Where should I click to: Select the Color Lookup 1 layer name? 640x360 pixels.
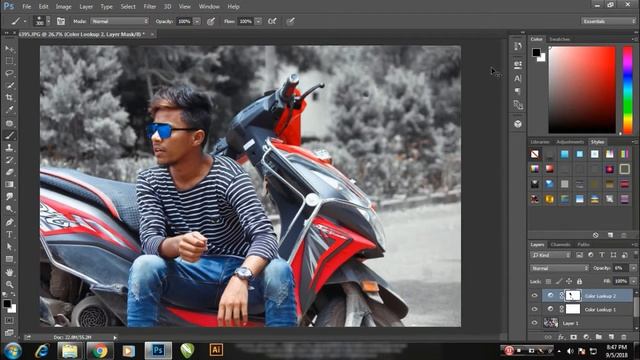click(600, 309)
